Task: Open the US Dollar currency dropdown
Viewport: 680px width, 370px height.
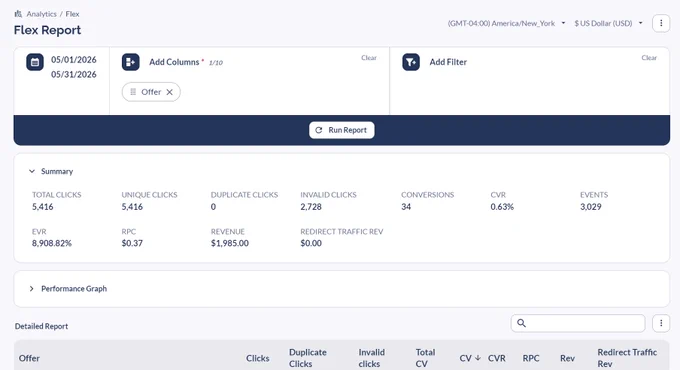Action: click(608, 23)
